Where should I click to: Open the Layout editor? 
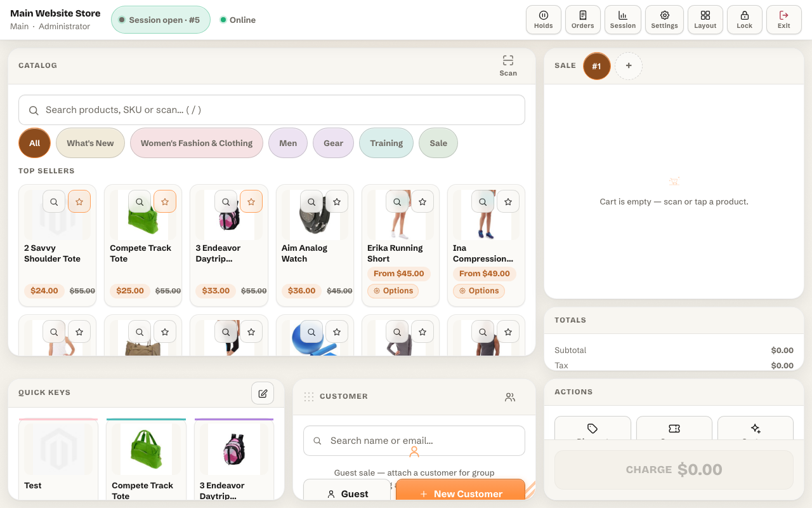click(705, 20)
